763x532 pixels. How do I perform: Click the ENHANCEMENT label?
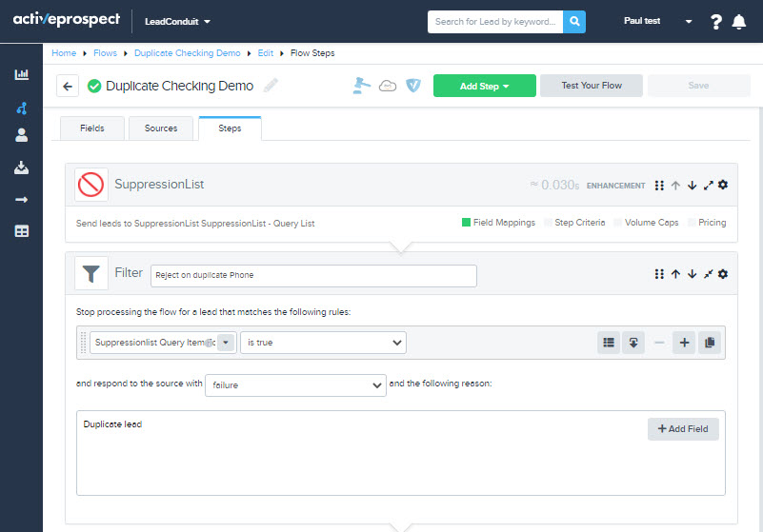tap(615, 186)
